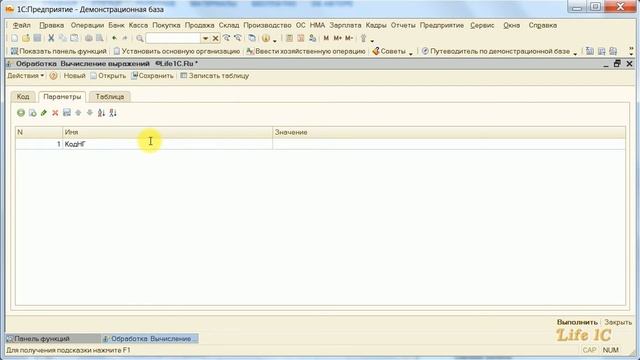Switch to Панель функций window tab at the bottom
Screen dimensions: 640x360
(53, 339)
